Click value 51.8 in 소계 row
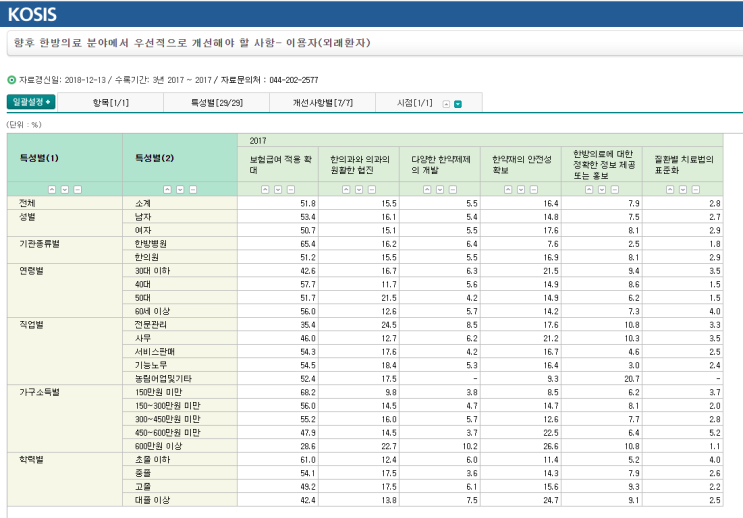The image size is (743, 518). pos(308,203)
